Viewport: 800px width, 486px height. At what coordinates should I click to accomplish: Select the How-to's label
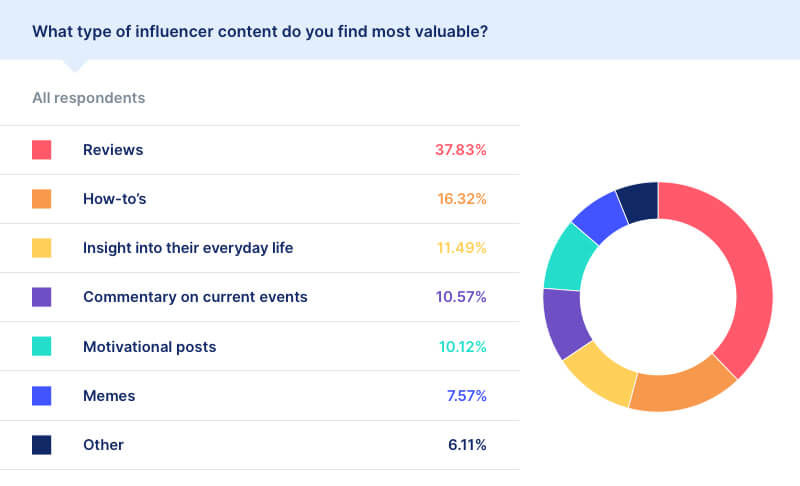(x=115, y=199)
